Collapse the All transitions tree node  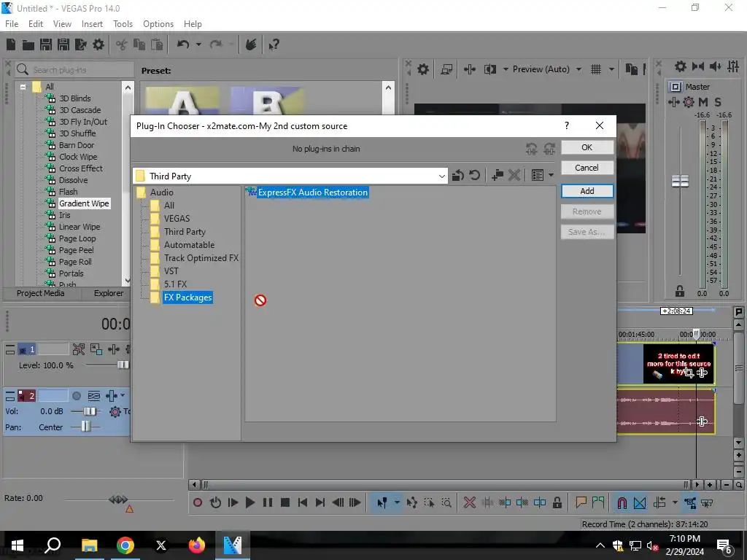(x=23, y=87)
